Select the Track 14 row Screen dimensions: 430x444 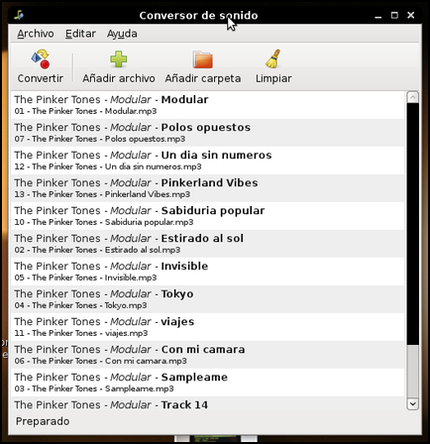207,404
